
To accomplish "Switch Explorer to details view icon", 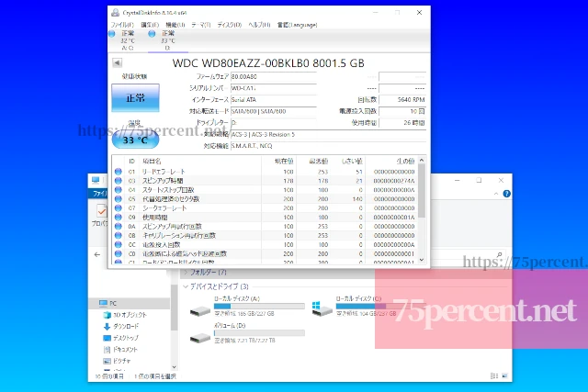I will point(494,375).
